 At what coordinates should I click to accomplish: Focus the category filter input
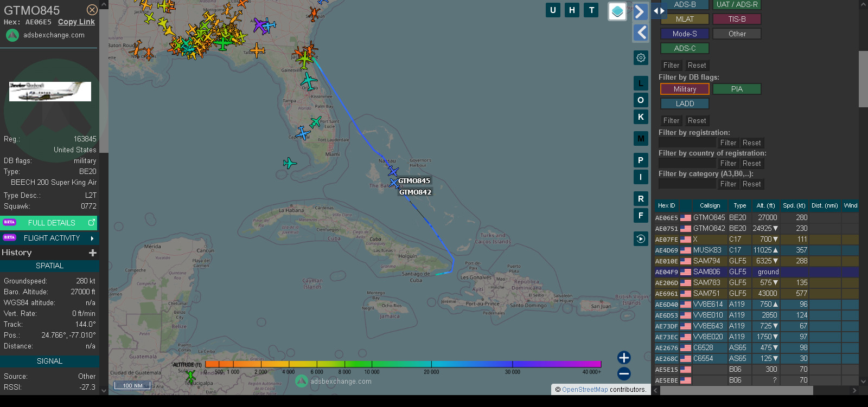pos(687,184)
